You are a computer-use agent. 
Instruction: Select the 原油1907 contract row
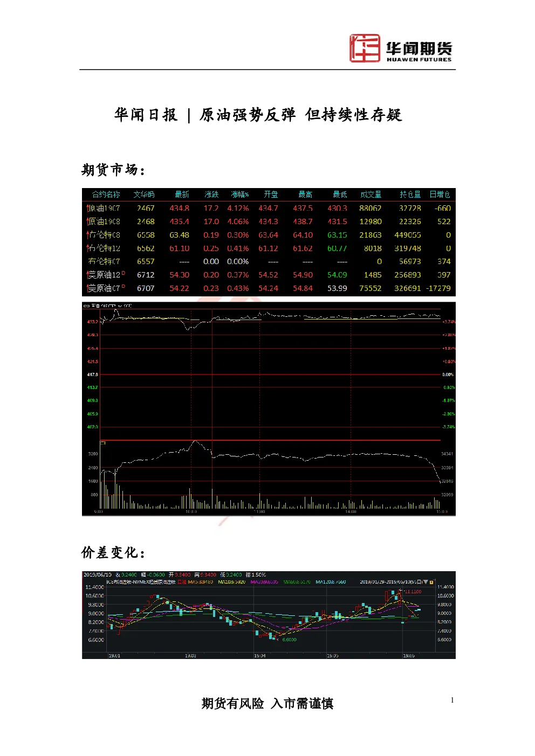[x=269, y=208]
